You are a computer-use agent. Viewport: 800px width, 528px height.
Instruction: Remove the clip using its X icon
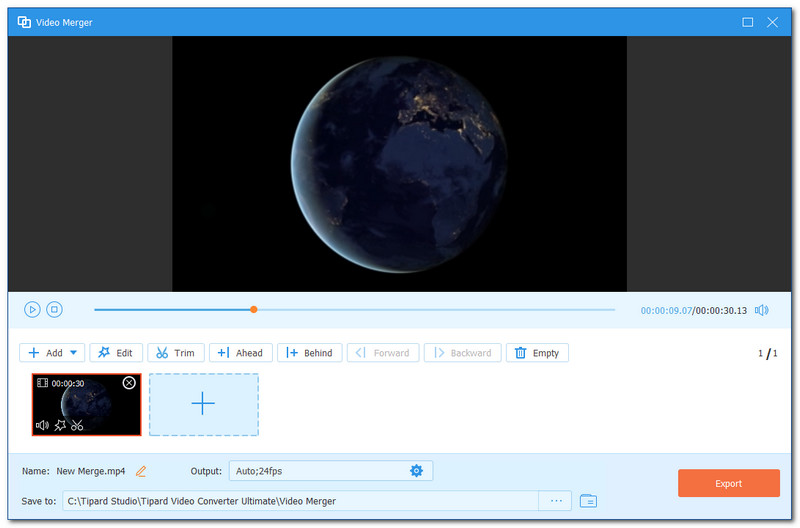129,383
